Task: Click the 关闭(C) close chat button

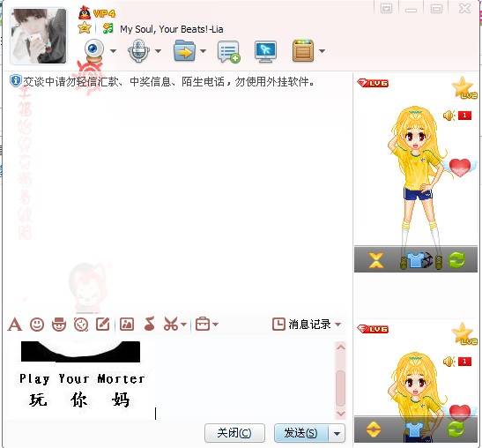Action: click(x=234, y=433)
